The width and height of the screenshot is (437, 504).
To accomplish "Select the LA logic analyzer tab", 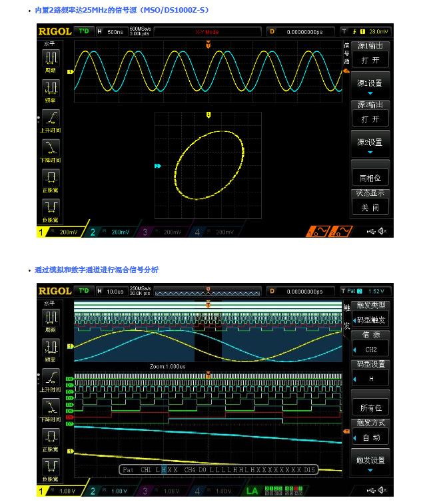I will pyautogui.click(x=252, y=491).
